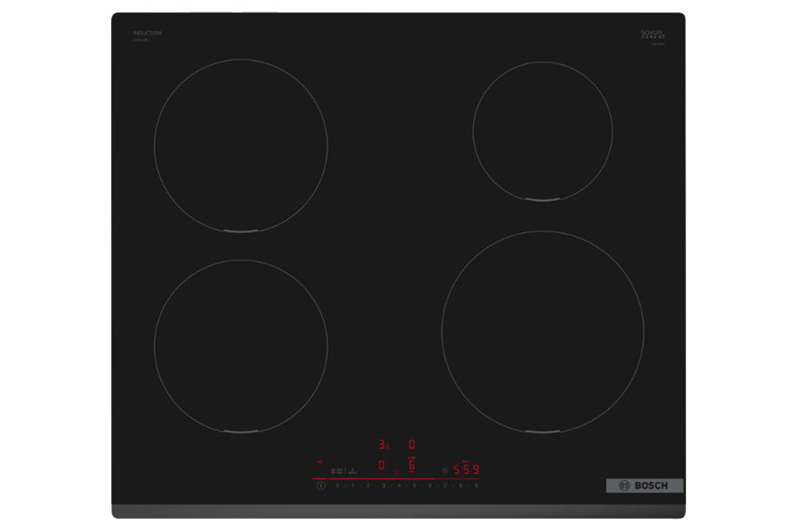This screenshot has width=798, height=532.
Task: Select rear-right zone display showing 0
Action: 412,444
